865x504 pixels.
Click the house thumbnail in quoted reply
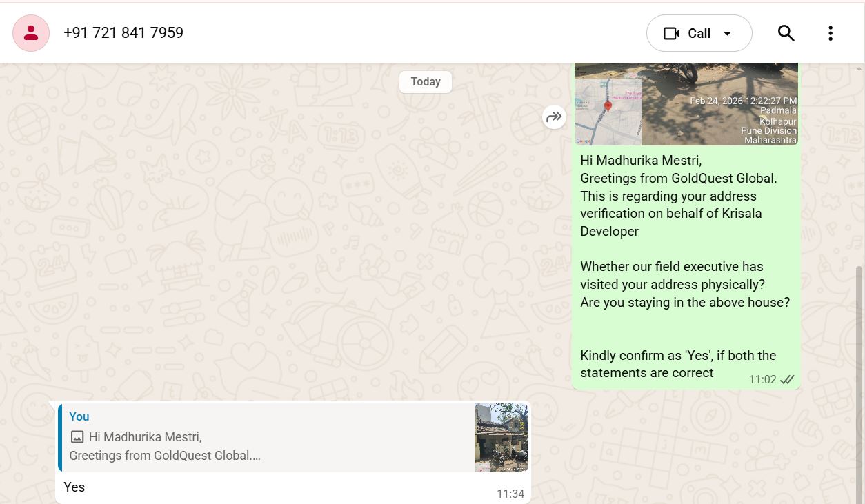501,438
